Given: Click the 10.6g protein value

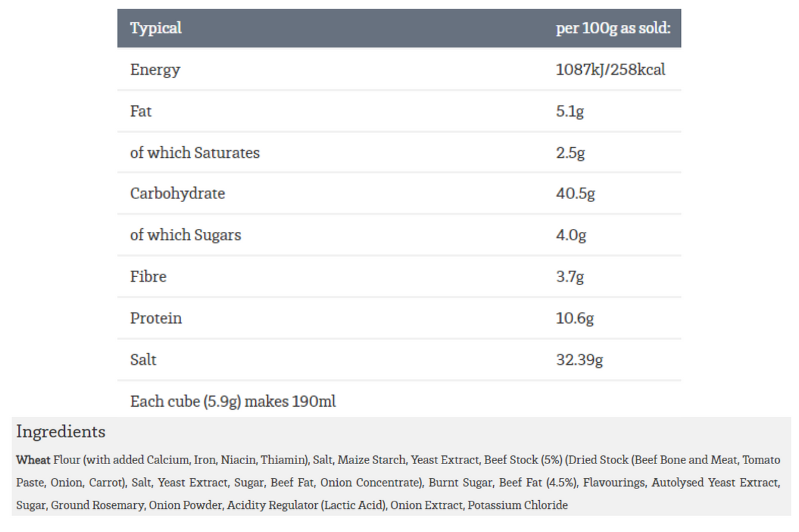Looking at the screenshot, I should [x=575, y=318].
